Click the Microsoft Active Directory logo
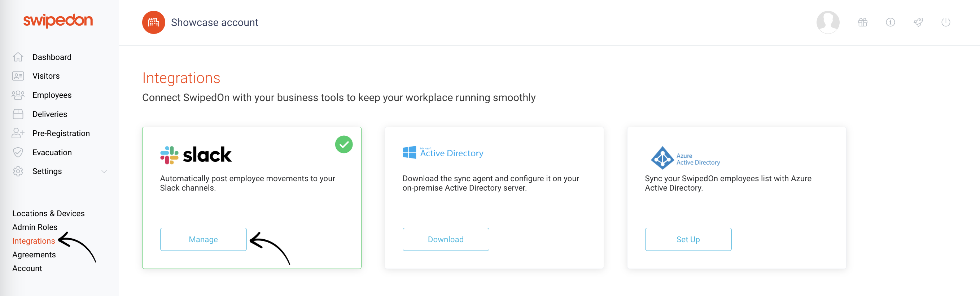980x296 pixels. (443, 153)
